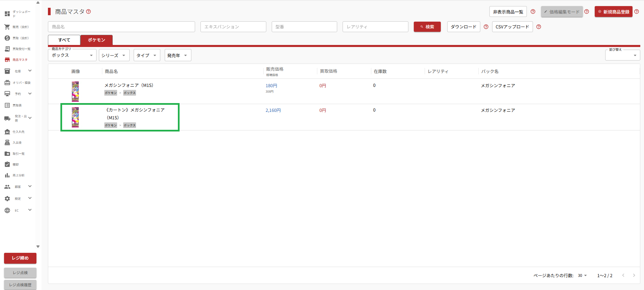Open the シリーズ filter dropdown
Image resolution: width=644 pixels, height=290 pixels.
(x=114, y=55)
